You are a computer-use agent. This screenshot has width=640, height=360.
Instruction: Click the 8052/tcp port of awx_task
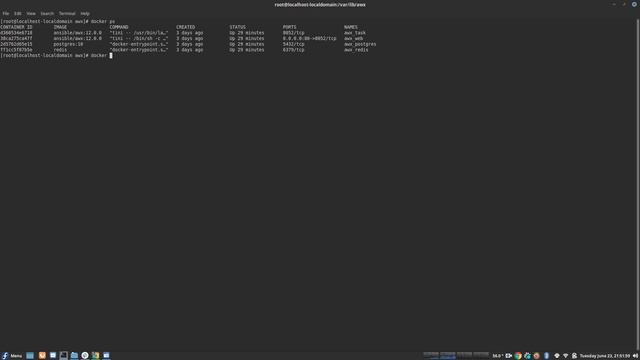tap(293, 33)
